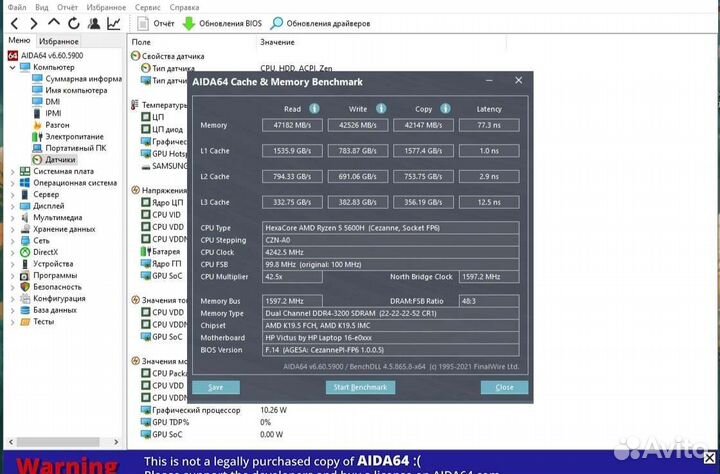Open the Справка menu
The width and height of the screenshot is (720, 474).
[184, 7]
